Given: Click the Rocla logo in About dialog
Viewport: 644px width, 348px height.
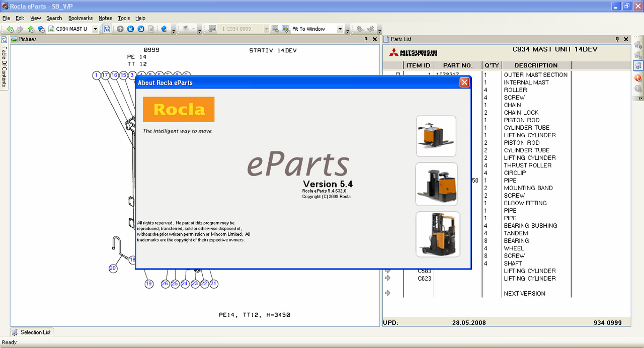Looking at the screenshot, I should click(x=179, y=109).
